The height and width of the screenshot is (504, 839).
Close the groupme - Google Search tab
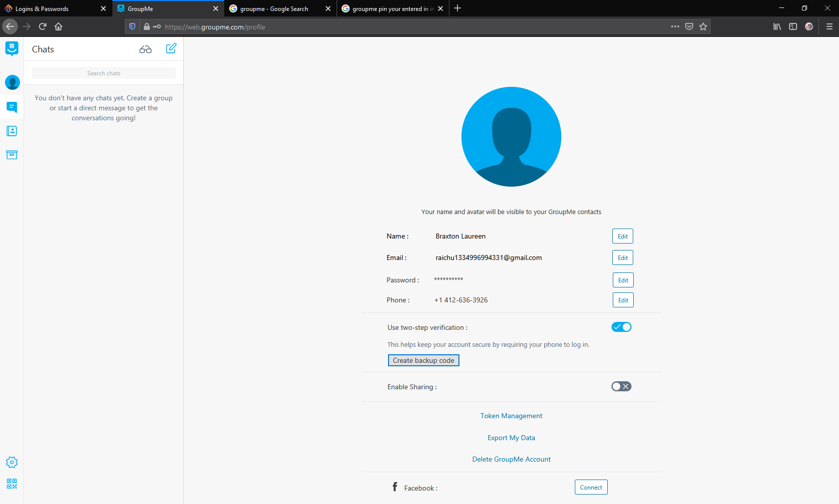tap(328, 8)
